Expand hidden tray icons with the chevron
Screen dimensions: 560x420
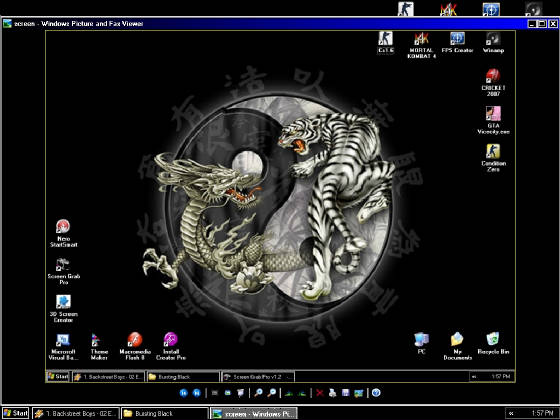coord(511,414)
